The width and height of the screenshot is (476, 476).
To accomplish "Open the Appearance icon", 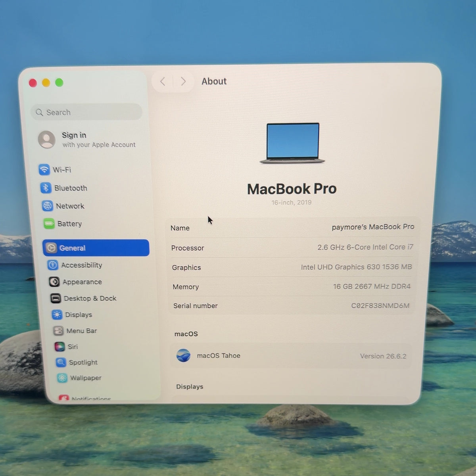I will [54, 282].
